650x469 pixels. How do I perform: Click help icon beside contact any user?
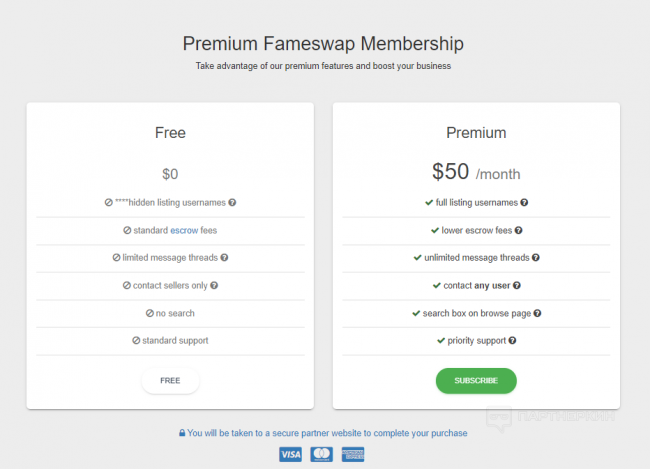click(517, 285)
